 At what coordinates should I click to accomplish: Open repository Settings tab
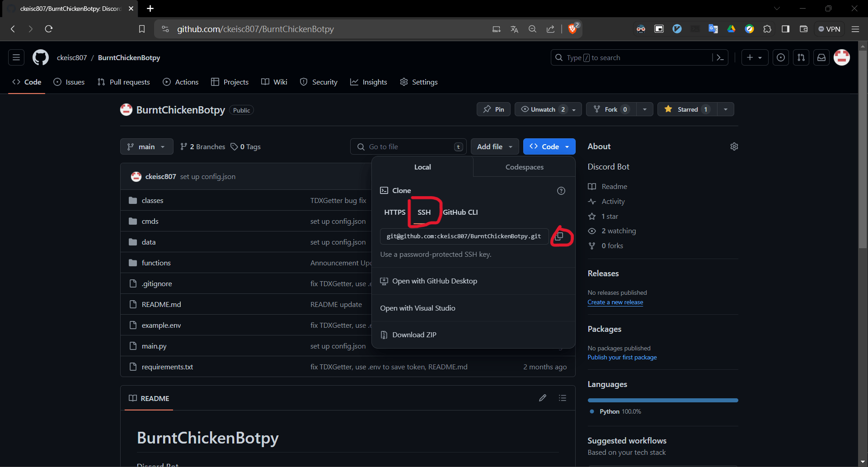pos(419,82)
